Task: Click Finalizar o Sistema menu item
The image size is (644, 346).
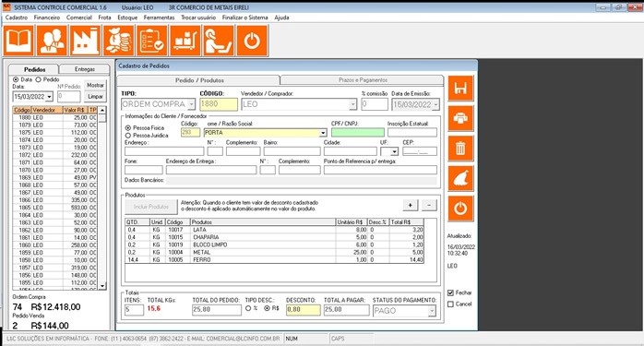Action: [x=244, y=18]
